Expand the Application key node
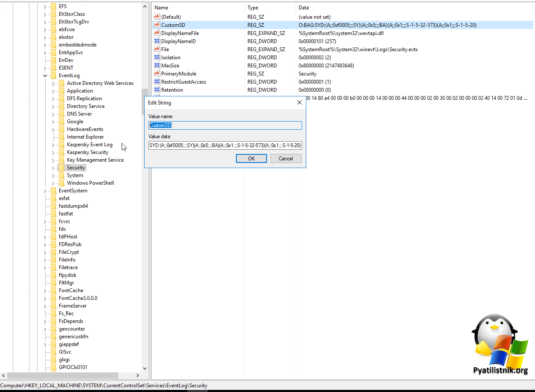The height and width of the screenshot is (392, 535). [53, 91]
